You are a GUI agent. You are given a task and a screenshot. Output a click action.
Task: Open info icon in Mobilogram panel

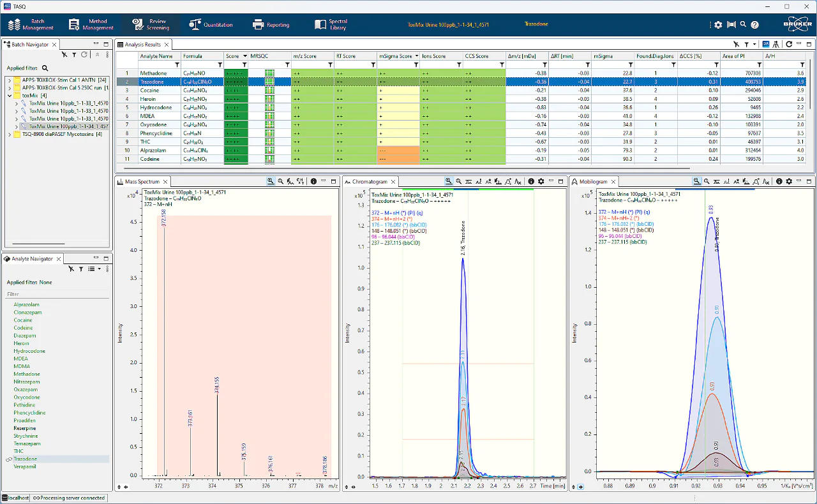pos(779,182)
